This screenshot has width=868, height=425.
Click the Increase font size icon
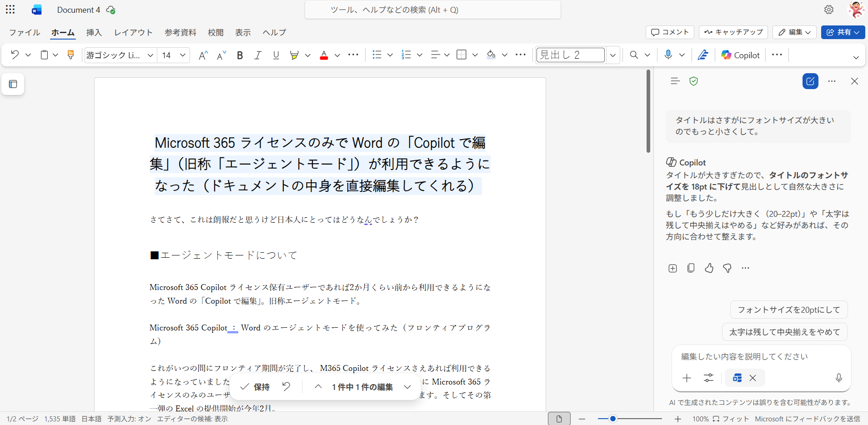203,55
